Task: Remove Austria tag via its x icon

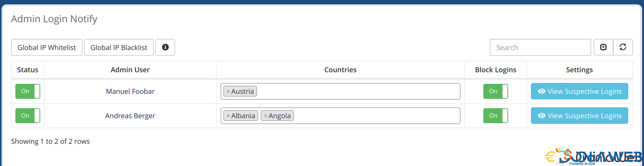Action: pos(228,92)
